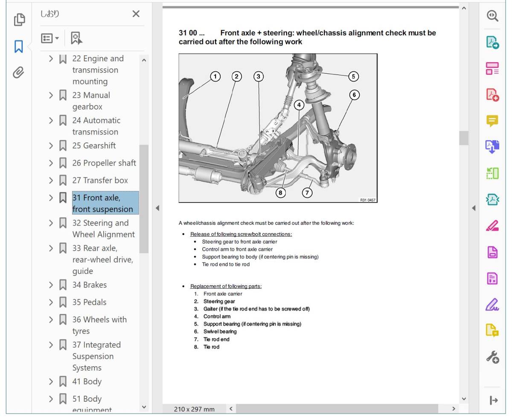Expand the 32 Steering and Wheel Alignment bookmark
This screenshot has height=420, width=512.
tap(51, 223)
